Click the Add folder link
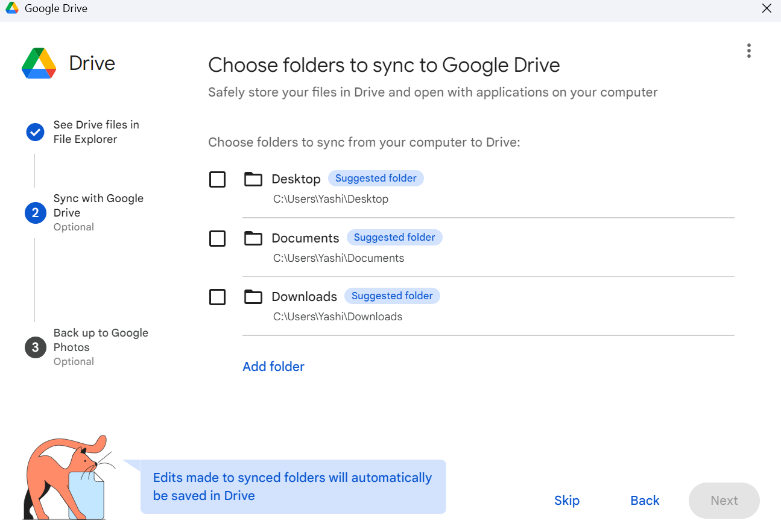Screen dimensions: 781x532 [273, 367]
